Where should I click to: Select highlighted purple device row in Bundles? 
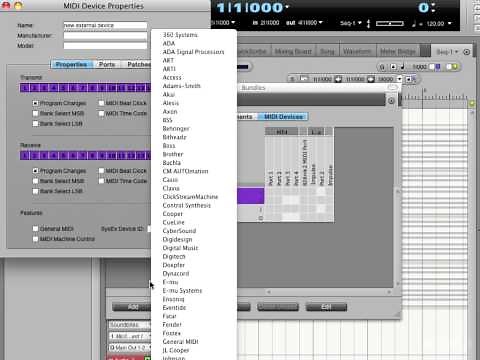click(251, 196)
